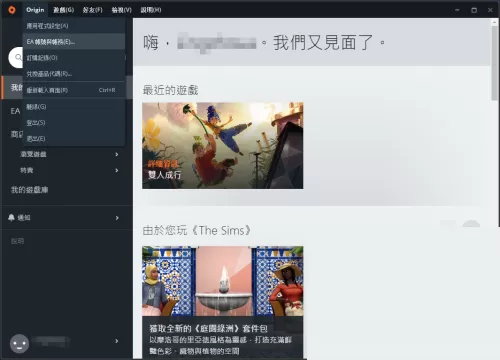Image resolution: width=500 pixels, height=360 pixels.
Task: Open 瀏覽遊戲 in sidebar
Action: point(33,154)
